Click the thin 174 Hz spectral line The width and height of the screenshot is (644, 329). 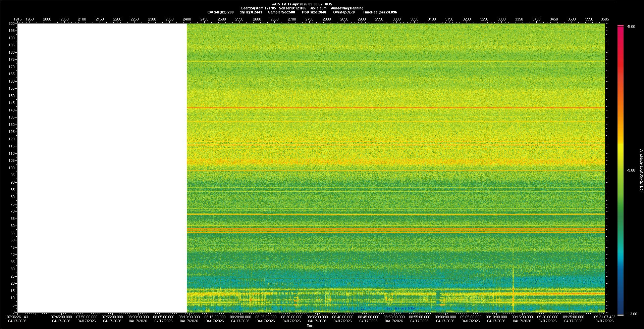(396, 61)
